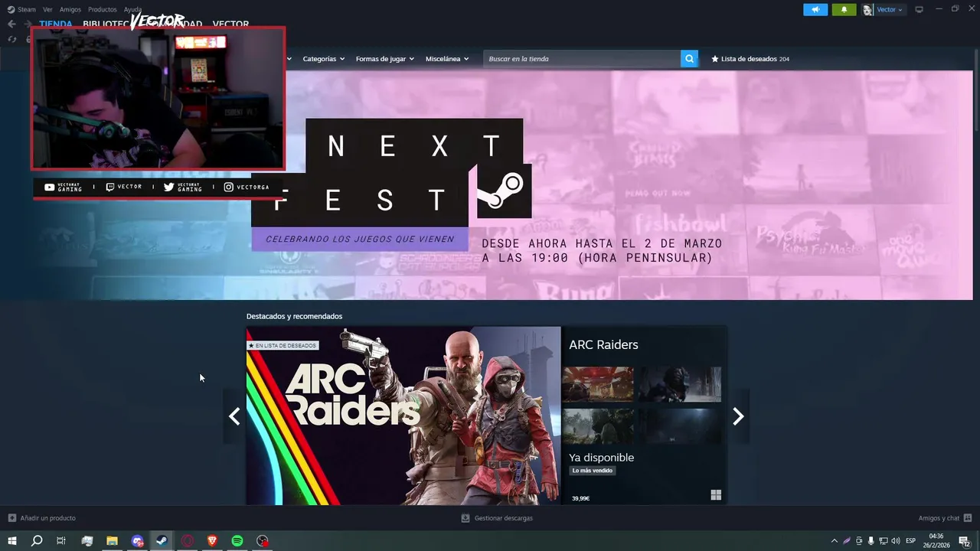Viewport: 980px width, 551px height.
Task: Click inside the Buscar en la tienda field
Action: (x=582, y=59)
